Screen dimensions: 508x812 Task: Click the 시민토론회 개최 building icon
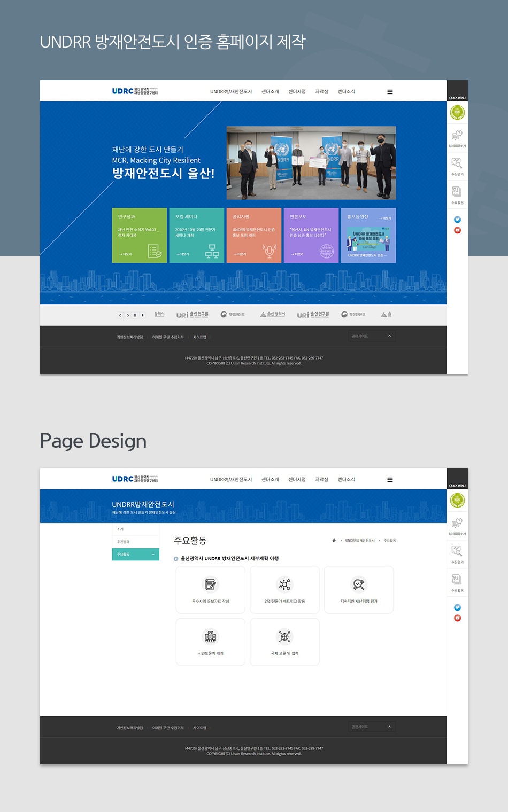pos(211,637)
